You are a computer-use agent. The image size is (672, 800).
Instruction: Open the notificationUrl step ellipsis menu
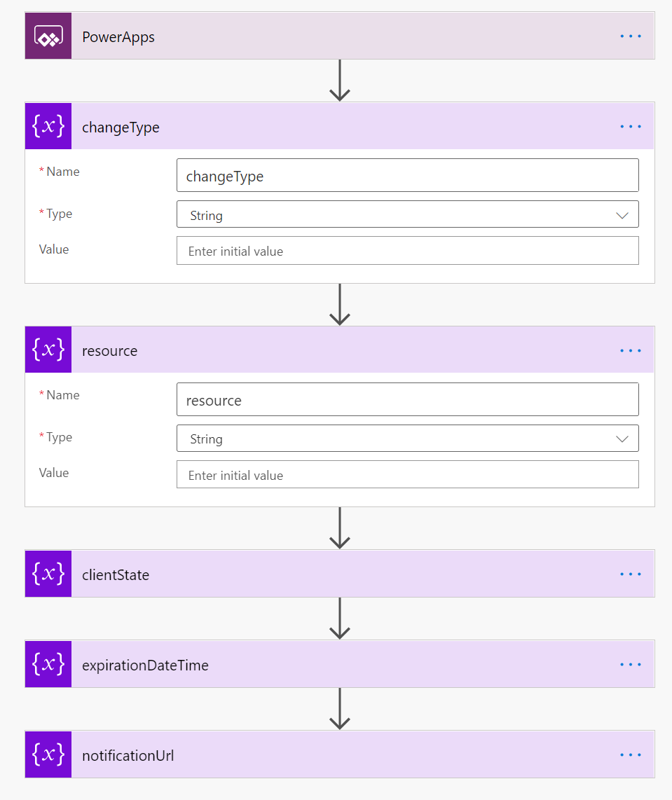click(631, 754)
